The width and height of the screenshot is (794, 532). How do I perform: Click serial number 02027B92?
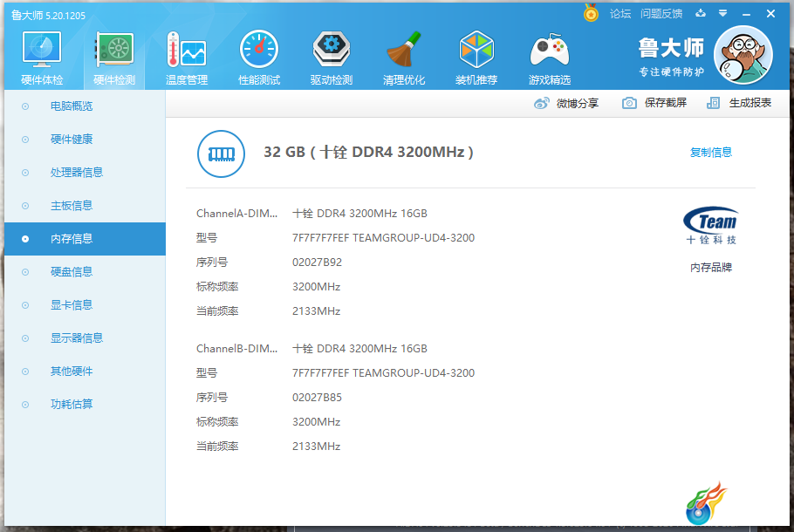tap(317, 263)
